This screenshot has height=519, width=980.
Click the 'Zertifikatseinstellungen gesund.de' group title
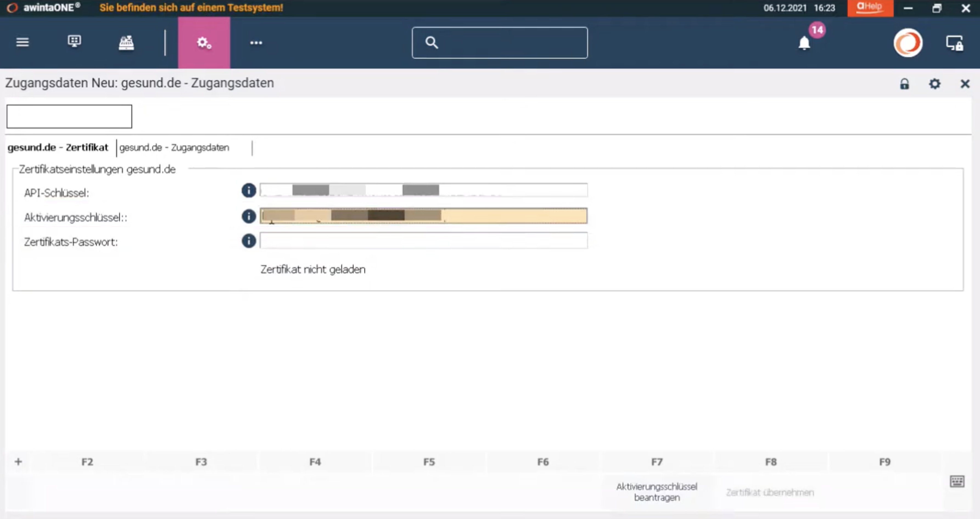coord(97,169)
